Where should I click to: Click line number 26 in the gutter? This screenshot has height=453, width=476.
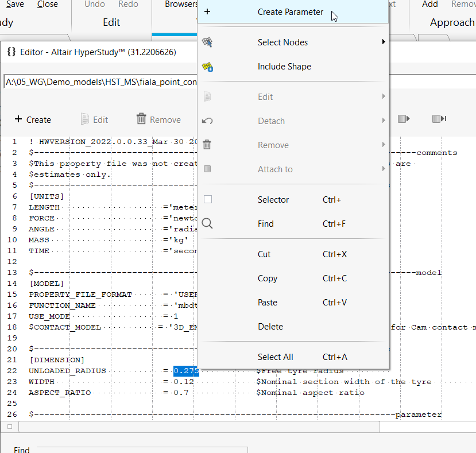(12, 414)
